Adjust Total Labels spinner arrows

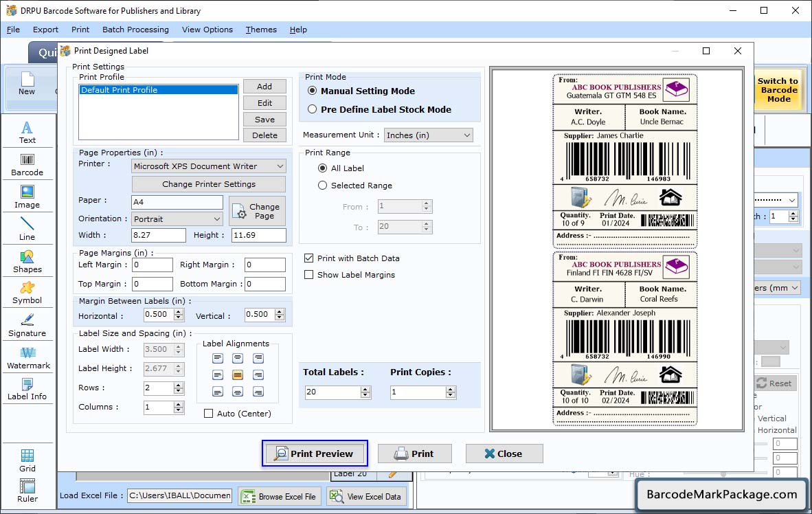(365, 392)
